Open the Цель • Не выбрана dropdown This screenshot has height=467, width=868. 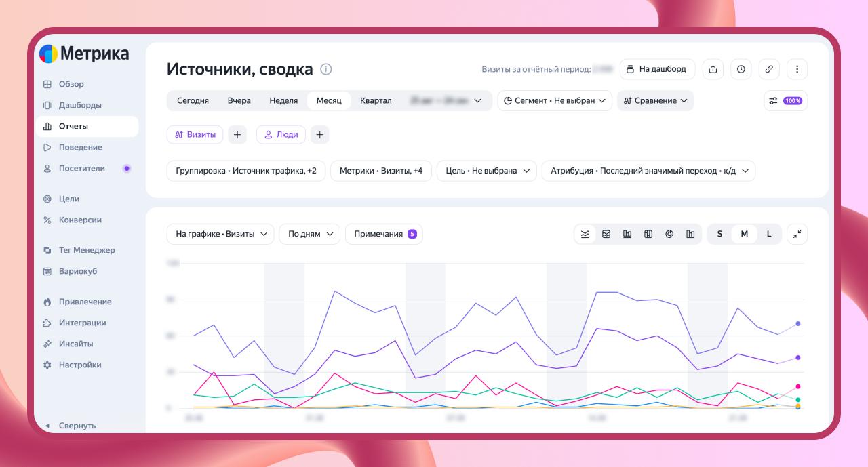pyautogui.click(x=487, y=171)
